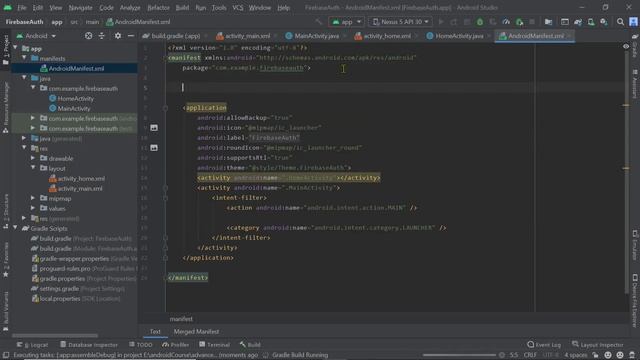This screenshot has height=360, width=640.
Task: Open the Emulator side tool window
Action: [x=635, y=245]
